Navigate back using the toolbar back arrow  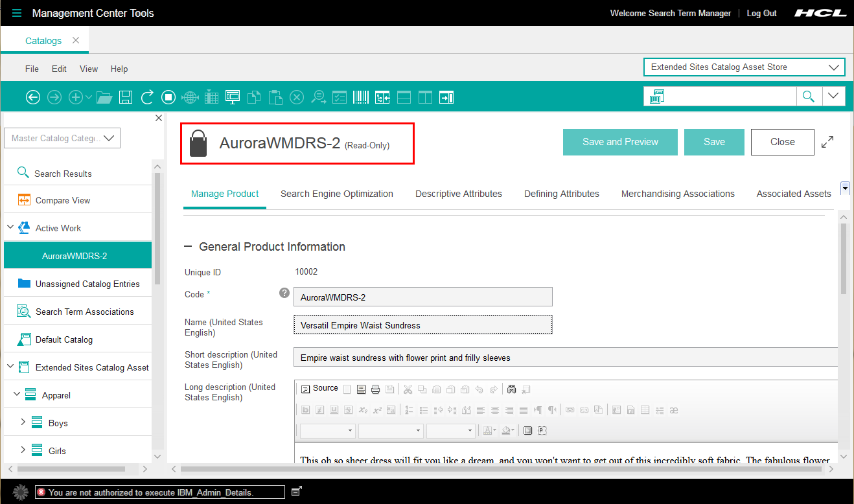pyautogui.click(x=33, y=97)
